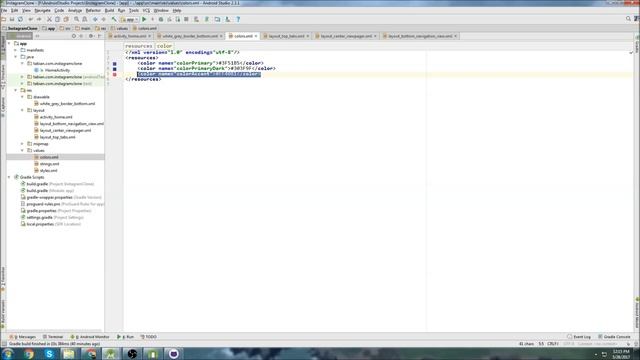The width and height of the screenshot is (640, 360).
Task: Click the Synchronize toolbar icon
Action: pyautogui.click(x=20, y=19)
